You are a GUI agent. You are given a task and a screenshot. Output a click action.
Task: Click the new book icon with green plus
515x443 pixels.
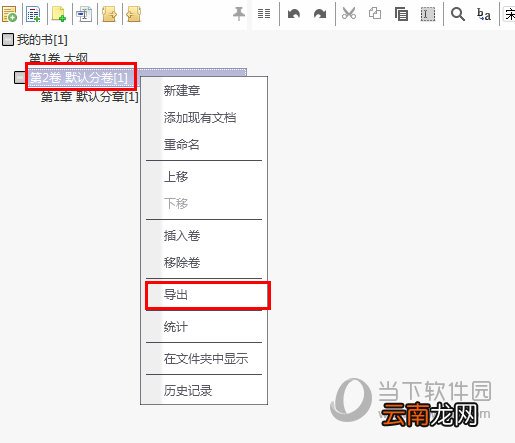[x=9, y=14]
